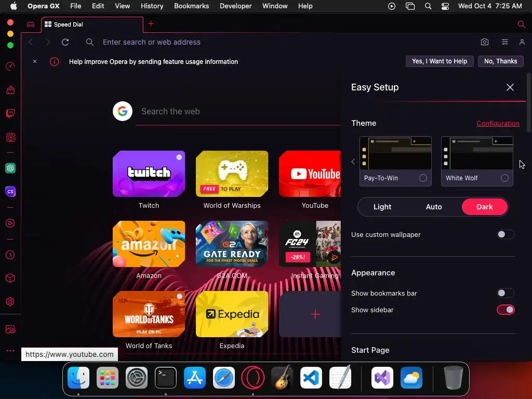Enable Show bookmarks bar switch

point(506,293)
